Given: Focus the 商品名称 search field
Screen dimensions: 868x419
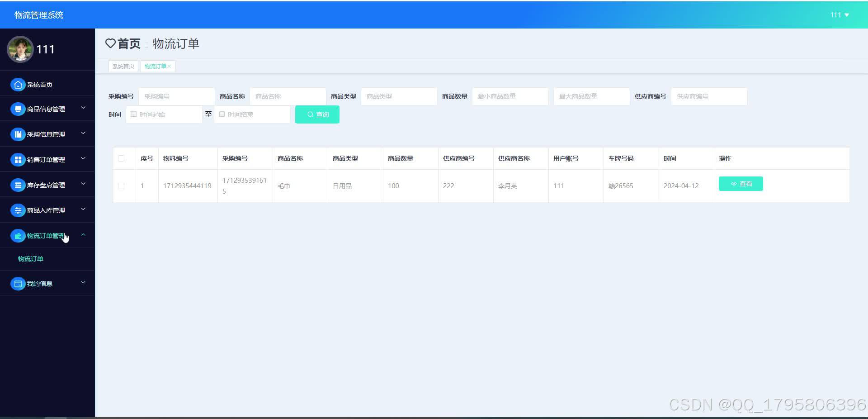Looking at the screenshot, I should (x=288, y=96).
